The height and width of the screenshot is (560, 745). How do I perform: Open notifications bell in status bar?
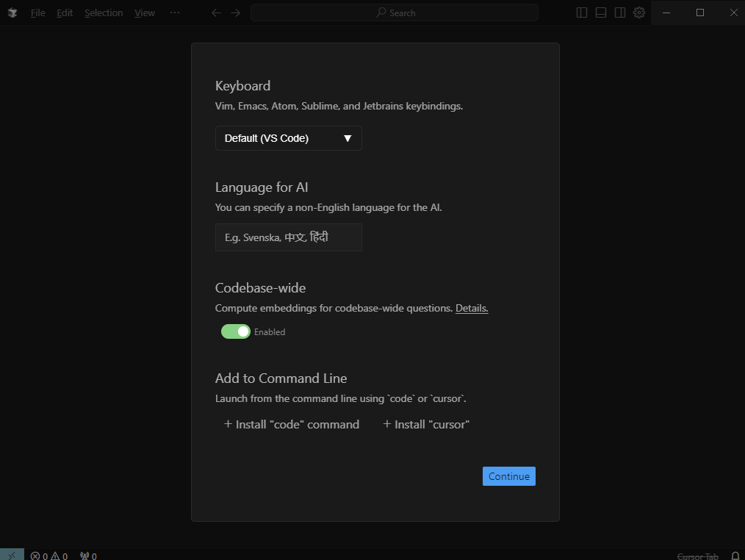pos(735,556)
